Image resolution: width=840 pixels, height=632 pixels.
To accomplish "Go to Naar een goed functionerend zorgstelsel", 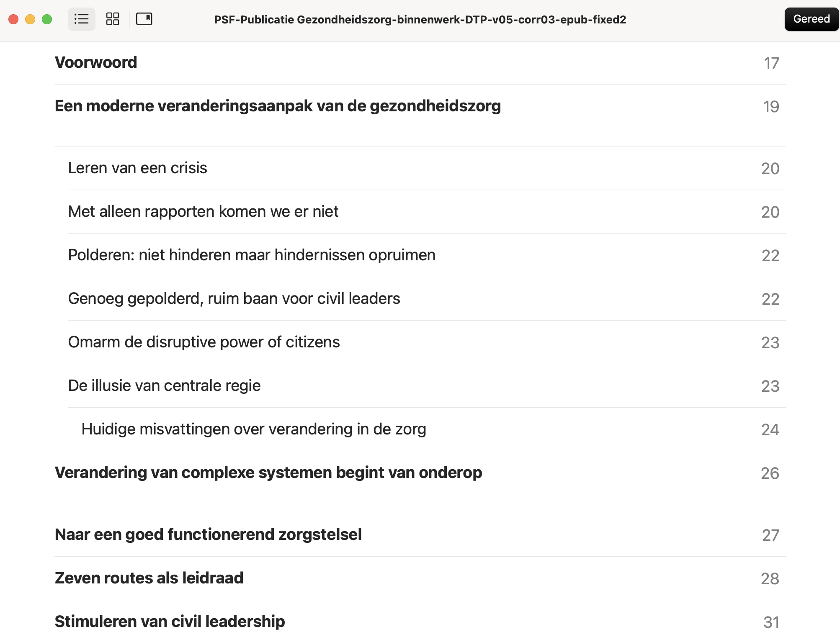I will pyautogui.click(x=208, y=535).
